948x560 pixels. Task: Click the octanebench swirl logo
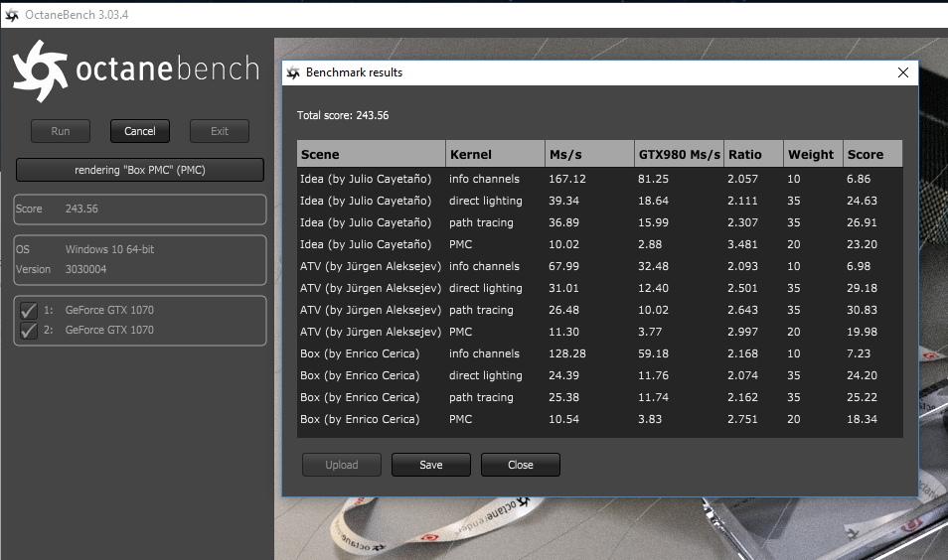pos(40,70)
